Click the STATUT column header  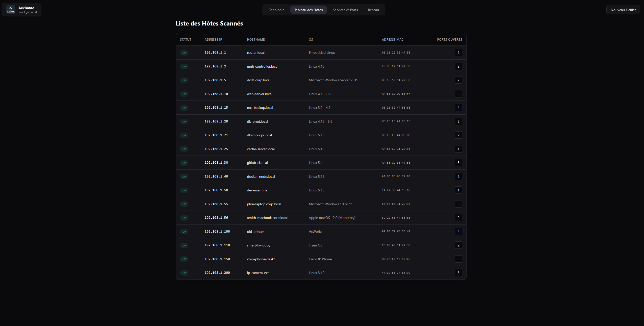pos(186,40)
